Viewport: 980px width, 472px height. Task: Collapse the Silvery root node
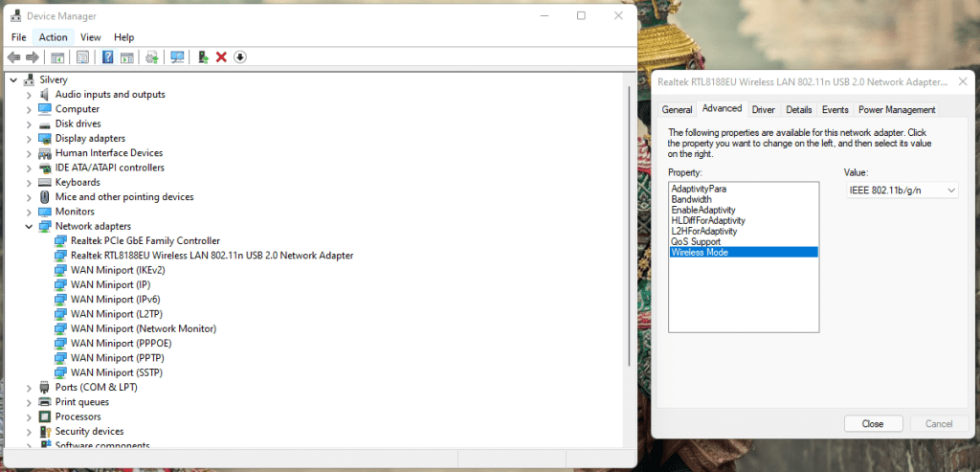pyautogui.click(x=13, y=80)
